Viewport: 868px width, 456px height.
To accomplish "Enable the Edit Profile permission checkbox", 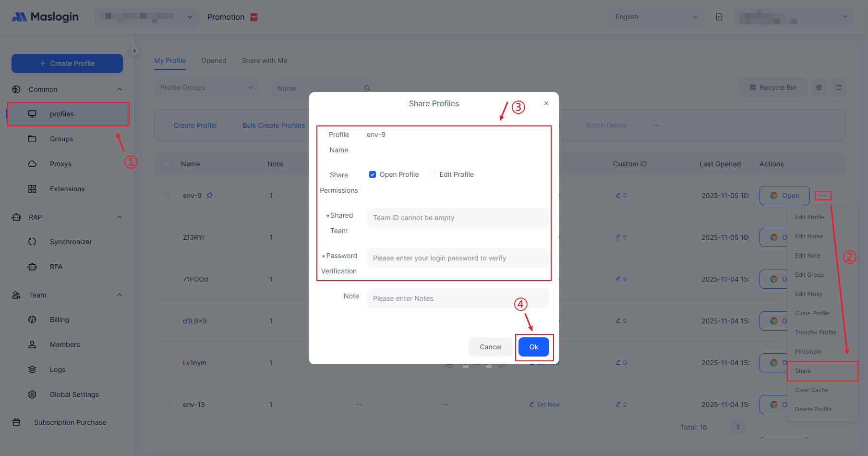I will (433, 174).
